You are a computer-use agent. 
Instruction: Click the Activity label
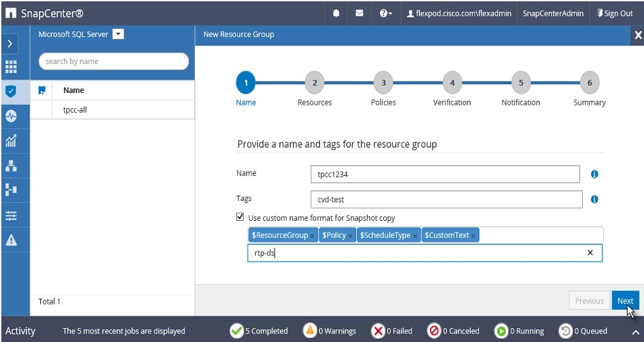pyautogui.click(x=20, y=331)
